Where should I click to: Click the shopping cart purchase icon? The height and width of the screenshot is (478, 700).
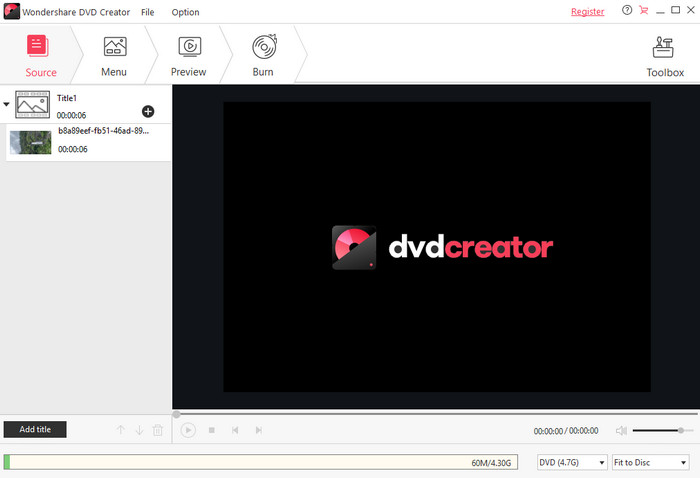[x=643, y=10]
